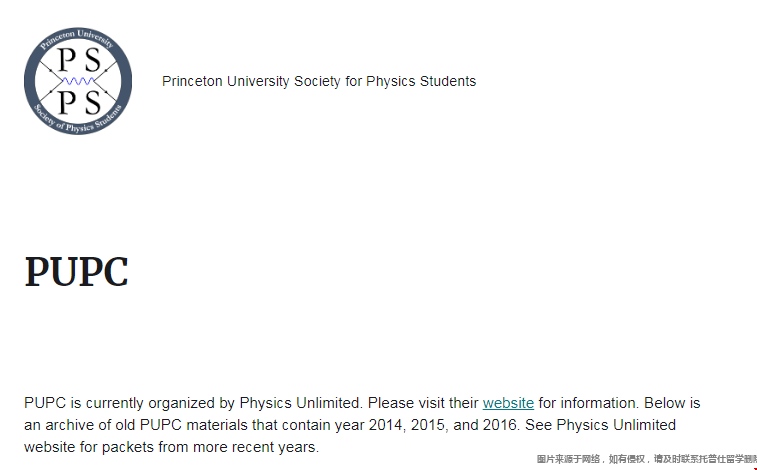Viewport: 757px width, 470px height.
Task: Click the words 'Please visit their' before the link
Action: click(x=423, y=403)
